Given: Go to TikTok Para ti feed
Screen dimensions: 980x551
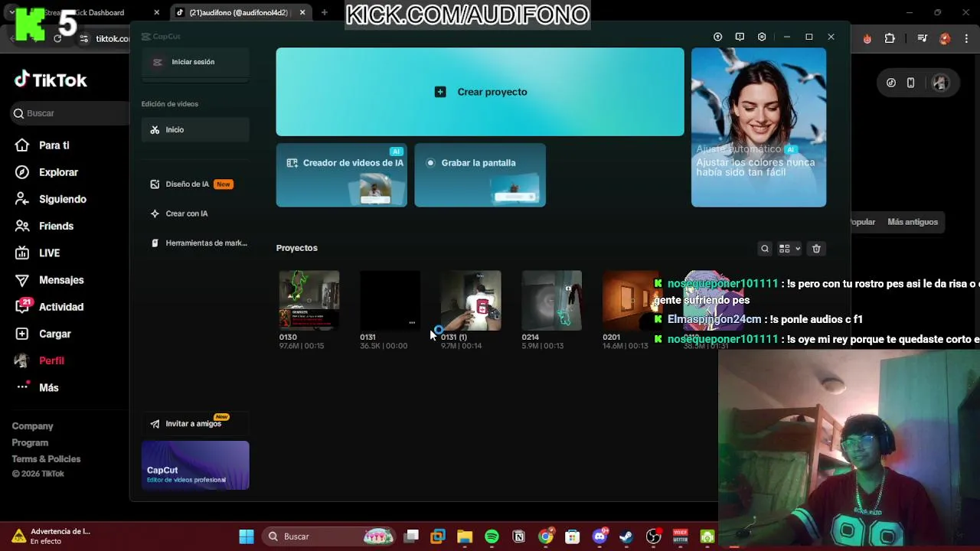Looking at the screenshot, I should [54, 145].
